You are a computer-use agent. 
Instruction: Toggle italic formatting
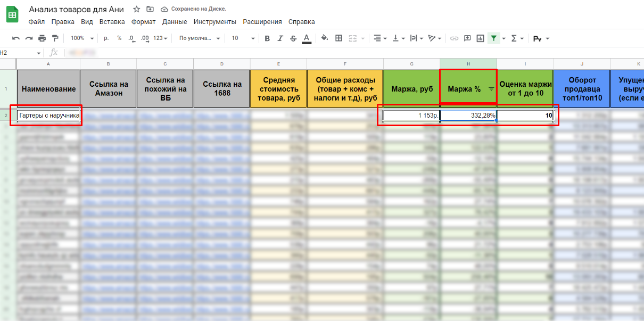(280, 38)
